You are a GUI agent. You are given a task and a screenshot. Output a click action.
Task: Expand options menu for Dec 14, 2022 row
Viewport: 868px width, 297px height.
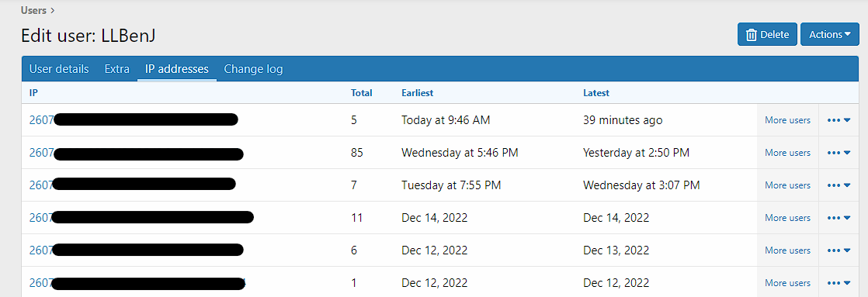pyautogui.click(x=838, y=218)
